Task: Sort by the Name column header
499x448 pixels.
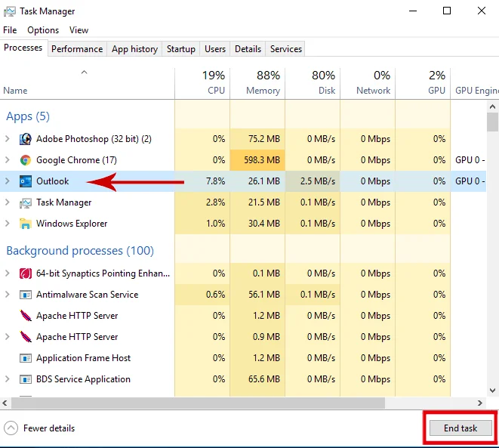Action: 88,83
